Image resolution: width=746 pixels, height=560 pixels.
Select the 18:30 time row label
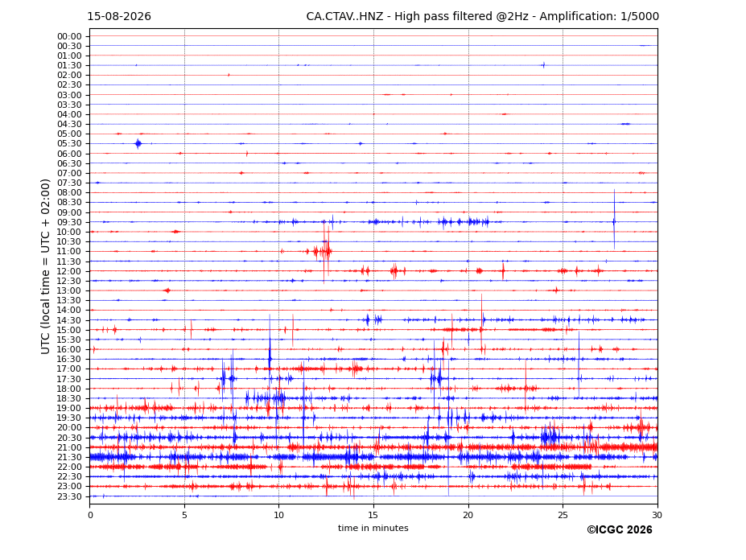pos(69,399)
